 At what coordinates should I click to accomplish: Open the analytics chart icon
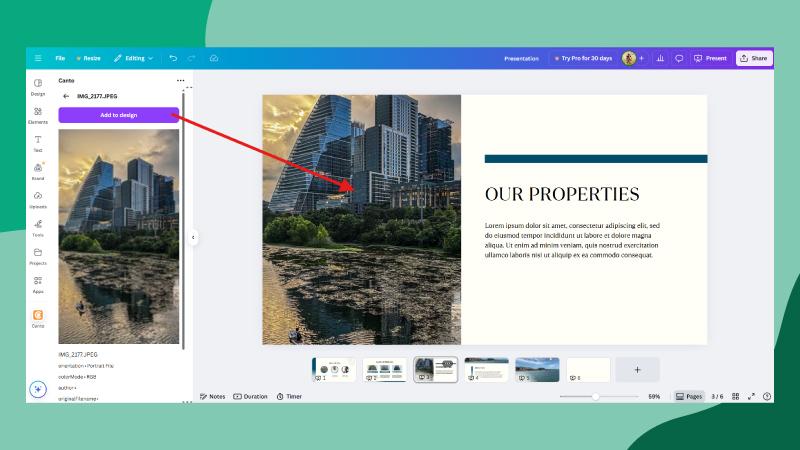point(660,58)
